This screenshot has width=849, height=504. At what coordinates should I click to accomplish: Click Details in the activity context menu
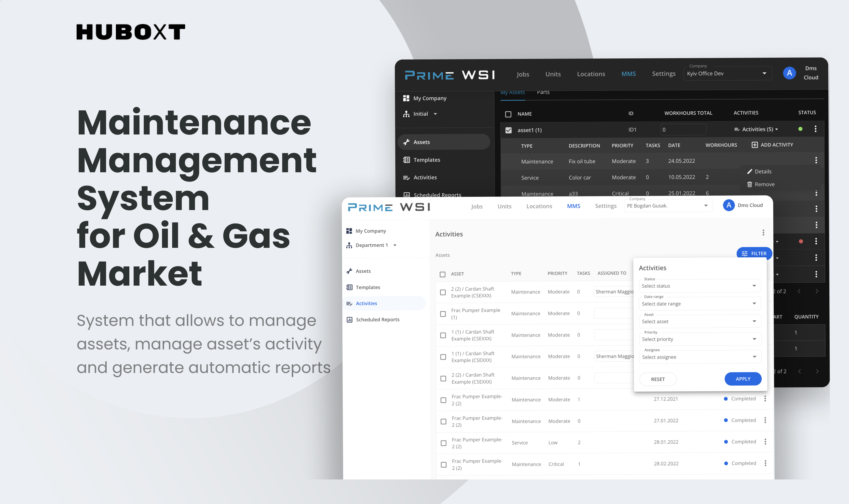click(x=763, y=172)
